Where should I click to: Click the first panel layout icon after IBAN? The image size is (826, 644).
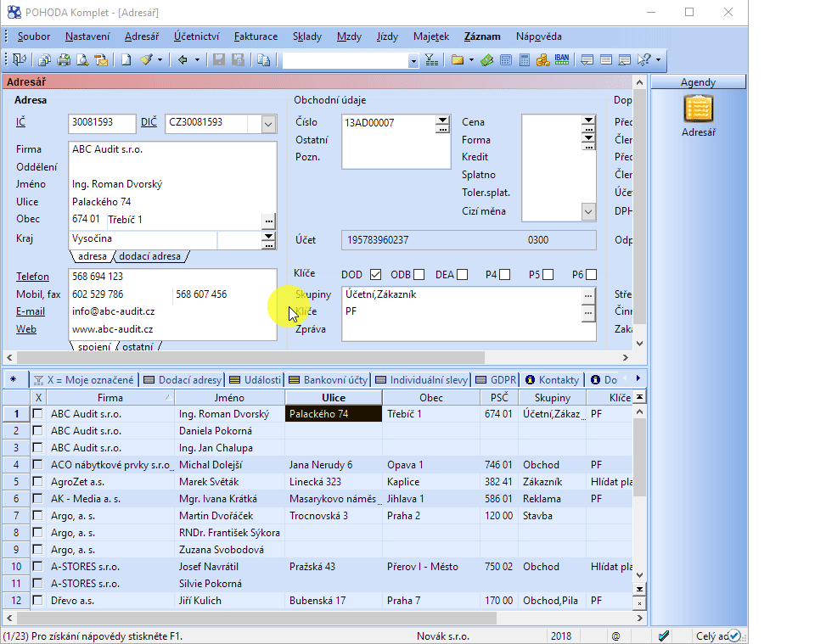587,60
